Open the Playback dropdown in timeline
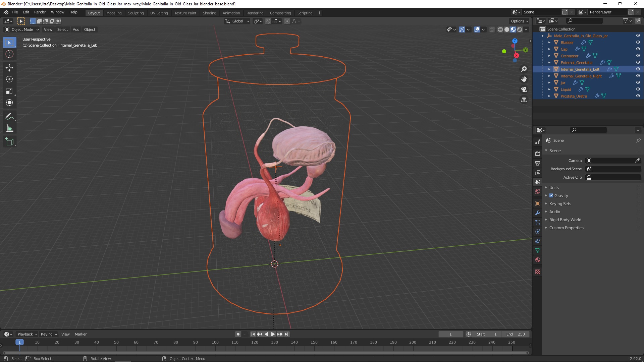This screenshot has width=644, height=362. click(27, 334)
